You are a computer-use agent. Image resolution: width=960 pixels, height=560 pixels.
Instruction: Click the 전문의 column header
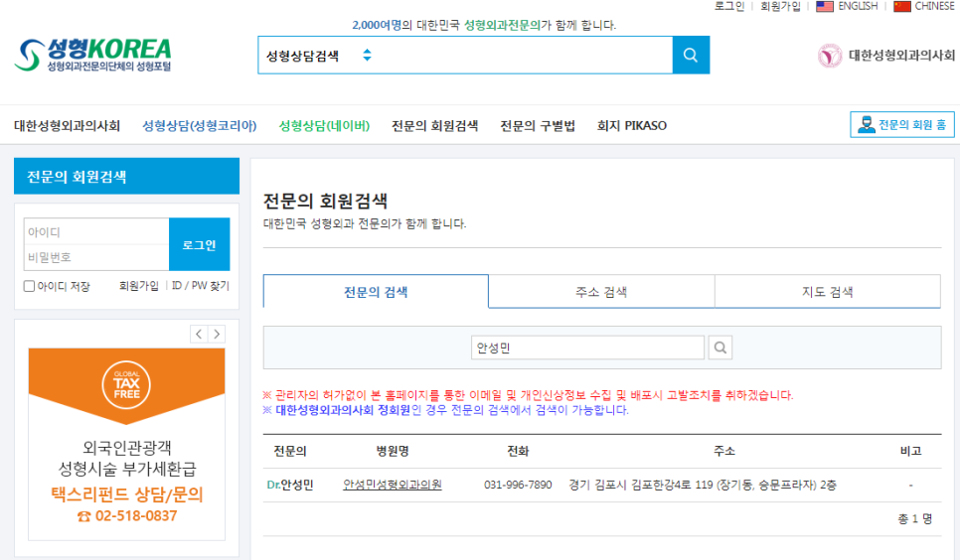(290, 451)
